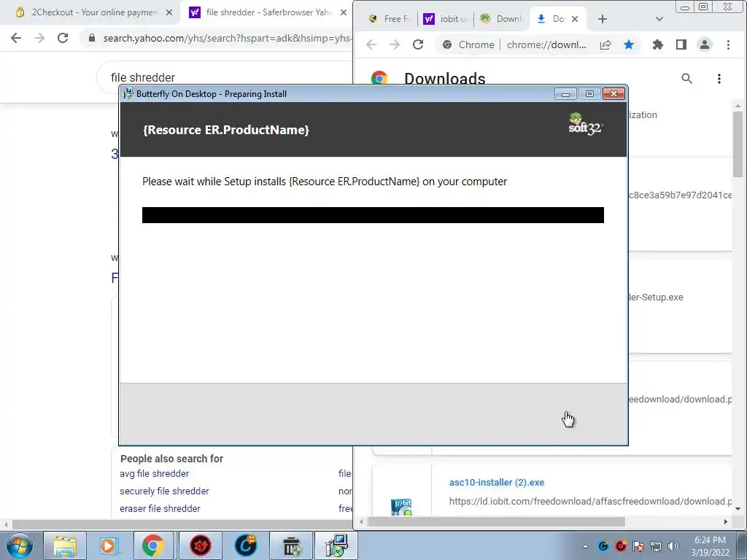Click the 'avg file shredder' suggestion
Image resolution: width=747 pixels, height=560 pixels.
[155, 474]
